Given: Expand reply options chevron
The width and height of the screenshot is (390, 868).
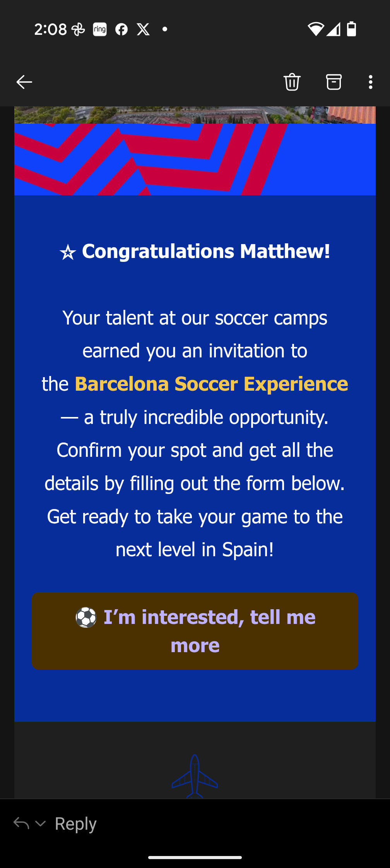Looking at the screenshot, I should pyautogui.click(x=41, y=824).
